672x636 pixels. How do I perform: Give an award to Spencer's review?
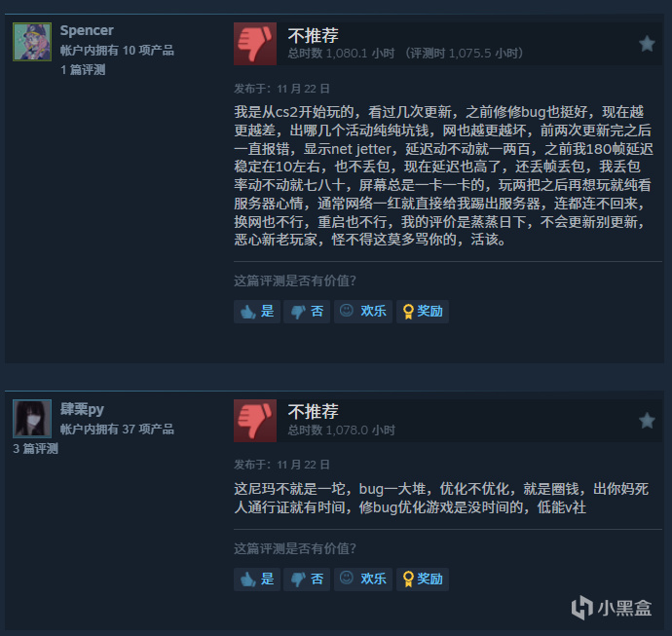(423, 312)
